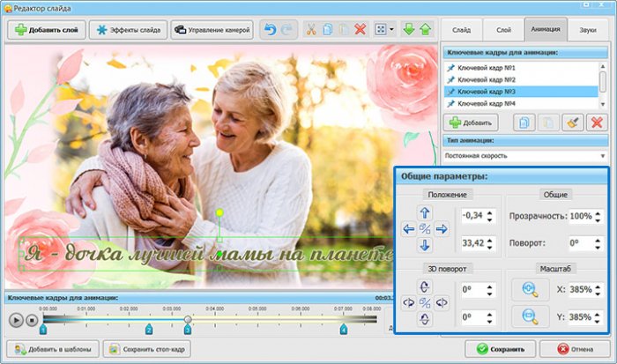
Task: Switch to the Слайд tab
Action: coord(461,30)
